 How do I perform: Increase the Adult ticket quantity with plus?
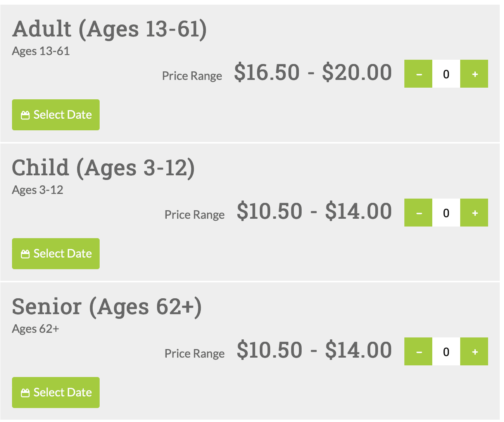(474, 74)
